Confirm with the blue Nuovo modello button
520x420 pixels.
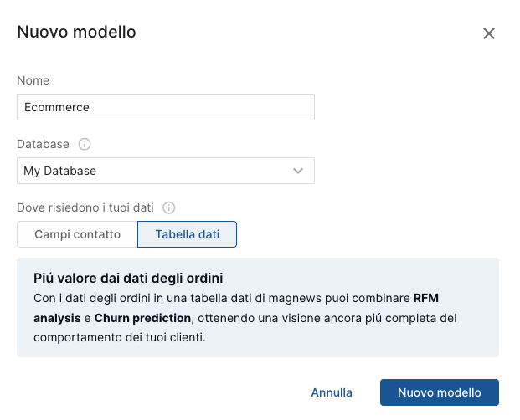tap(440, 392)
